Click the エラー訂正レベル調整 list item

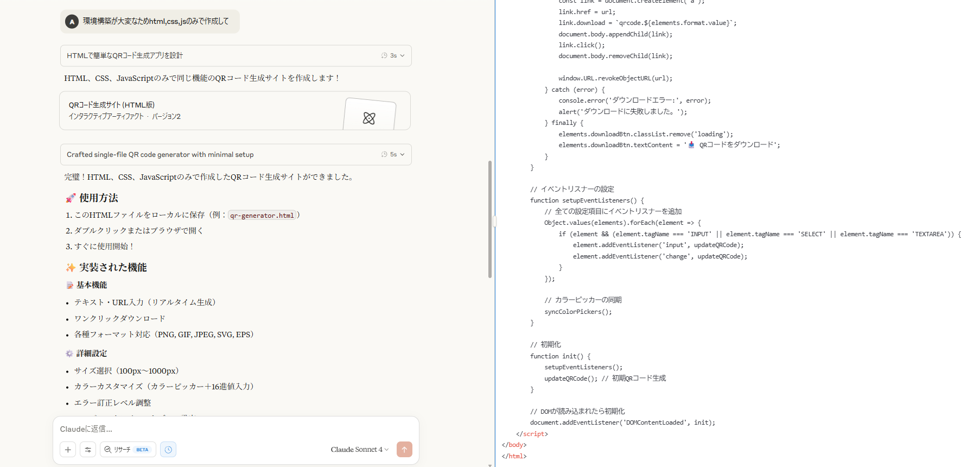(113, 403)
